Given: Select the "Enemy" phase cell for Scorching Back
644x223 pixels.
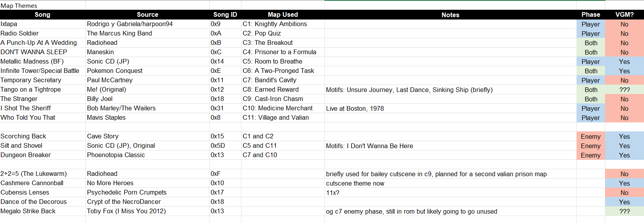Looking at the screenshot, I should [x=591, y=136].
